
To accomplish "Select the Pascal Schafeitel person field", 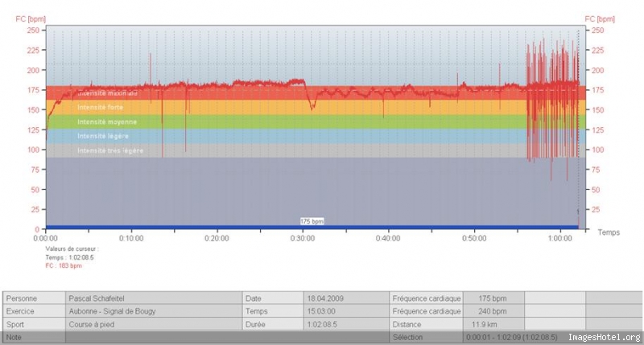I will pyautogui.click(x=154, y=298).
